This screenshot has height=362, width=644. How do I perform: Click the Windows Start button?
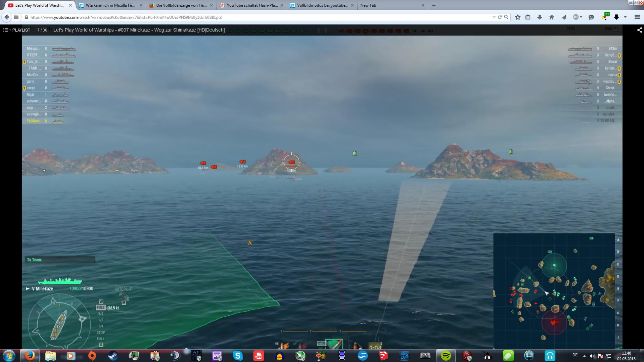(x=9, y=356)
